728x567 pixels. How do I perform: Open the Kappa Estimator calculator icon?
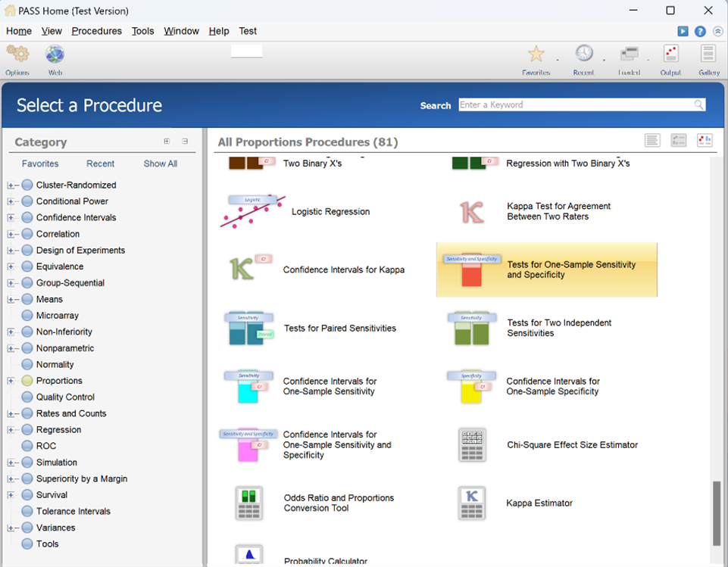[x=472, y=503]
